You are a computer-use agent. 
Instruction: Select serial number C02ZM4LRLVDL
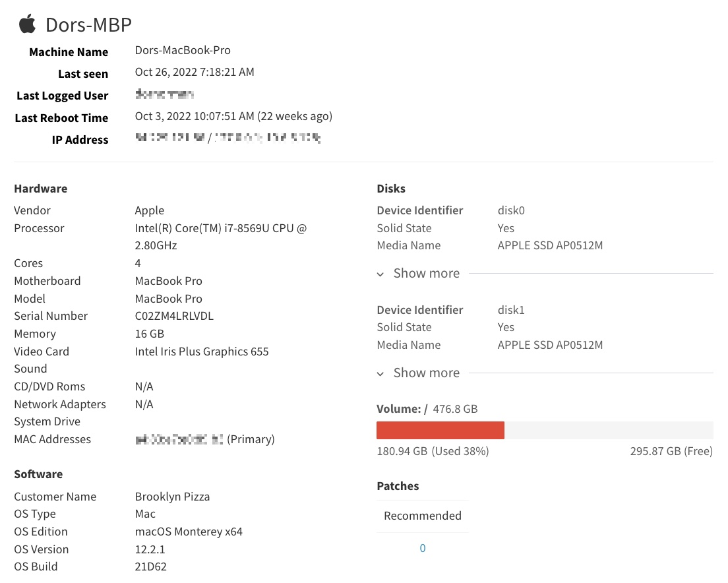click(174, 316)
